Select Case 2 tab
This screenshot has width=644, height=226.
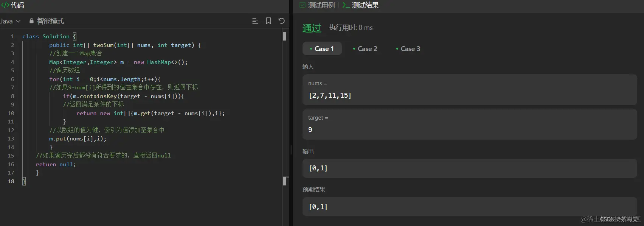(x=365, y=48)
